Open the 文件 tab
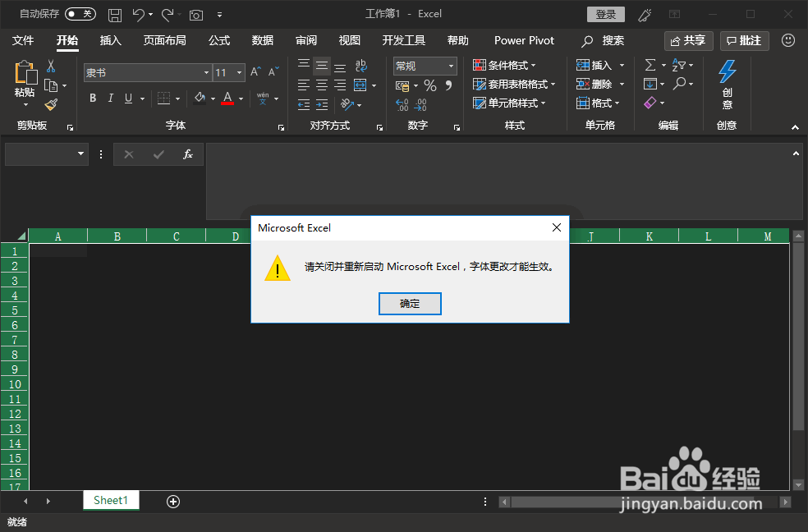Screen dimensions: 808x532 (23, 41)
